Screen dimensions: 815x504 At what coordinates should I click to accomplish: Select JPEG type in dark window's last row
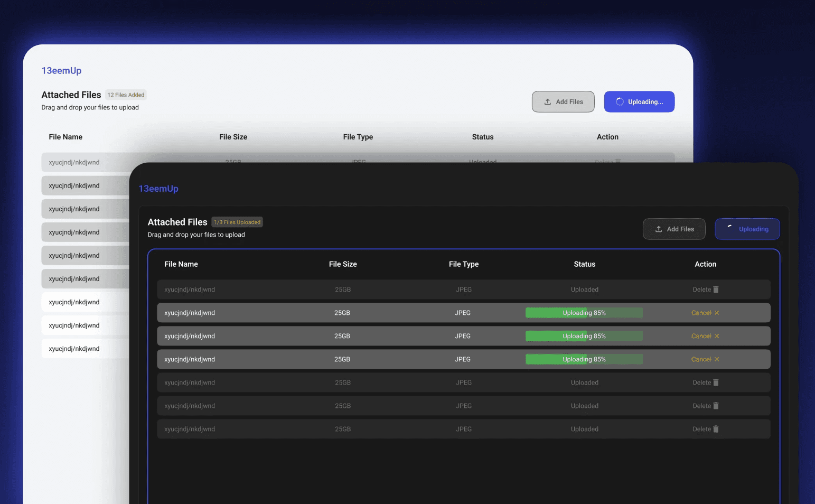(464, 429)
